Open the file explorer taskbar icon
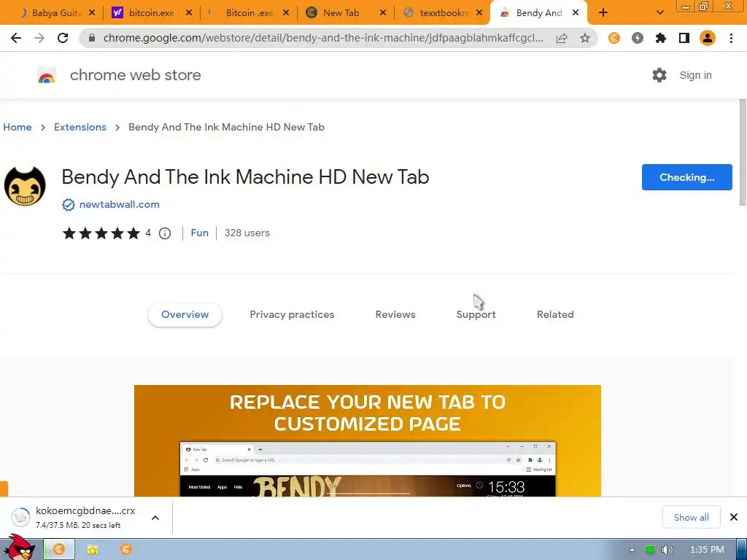747x560 pixels. (x=93, y=550)
